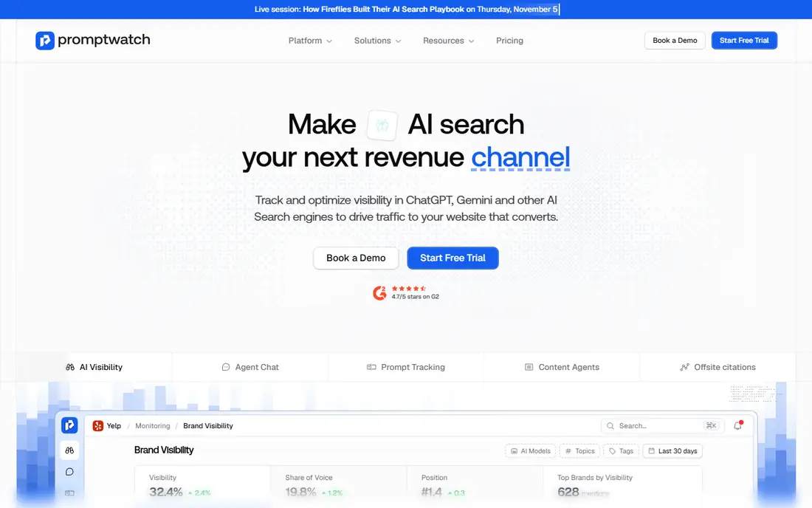The width and height of the screenshot is (812, 508).
Task: Click the animated AI icon tile in headline
Action: [382, 126]
